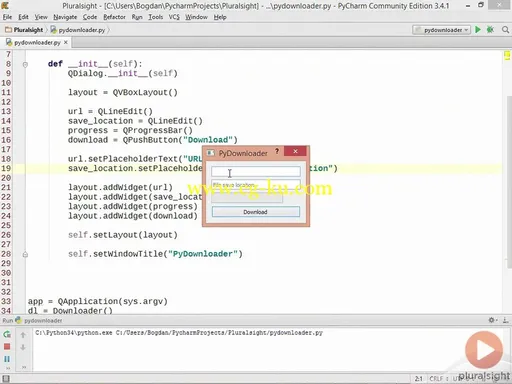Close the PyDownloader dialog window
This screenshot has height=384, width=512.
[295, 151]
